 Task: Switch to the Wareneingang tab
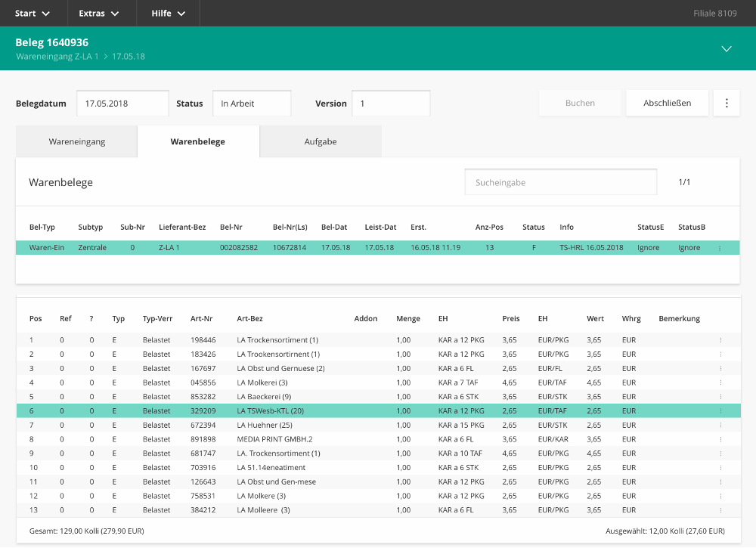point(76,141)
